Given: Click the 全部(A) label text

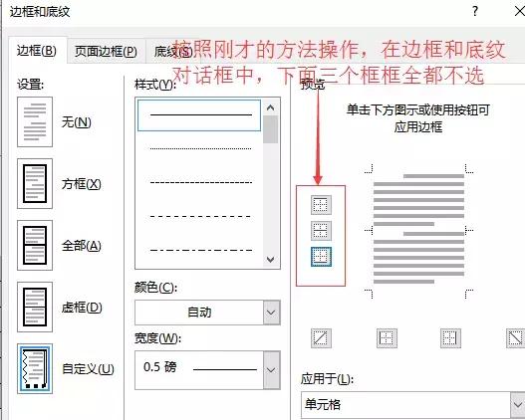Looking at the screenshot, I should (82, 246).
